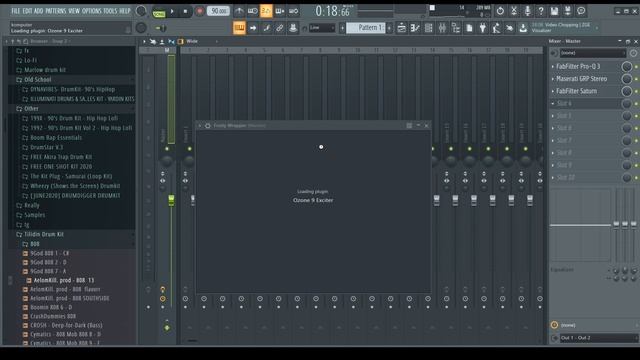Collapse the Tilldin Drum Kit folder
This screenshot has width=640, height=360.
(44, 234)
